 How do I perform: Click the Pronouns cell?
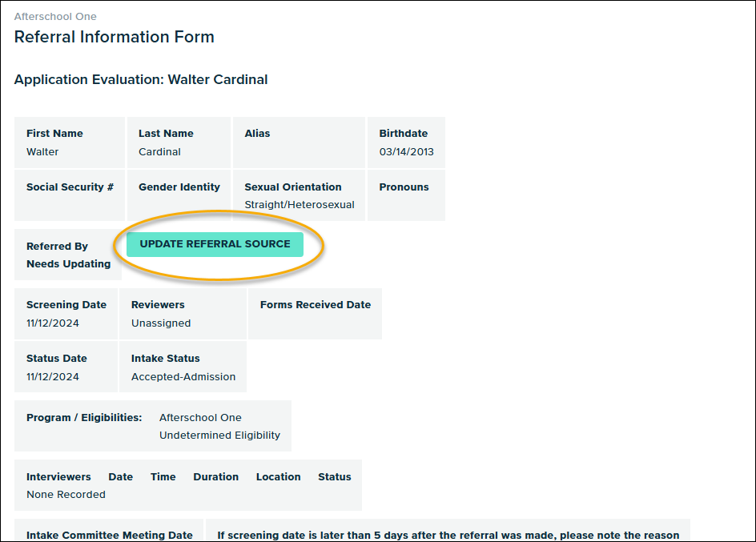[x=405, y=195]
